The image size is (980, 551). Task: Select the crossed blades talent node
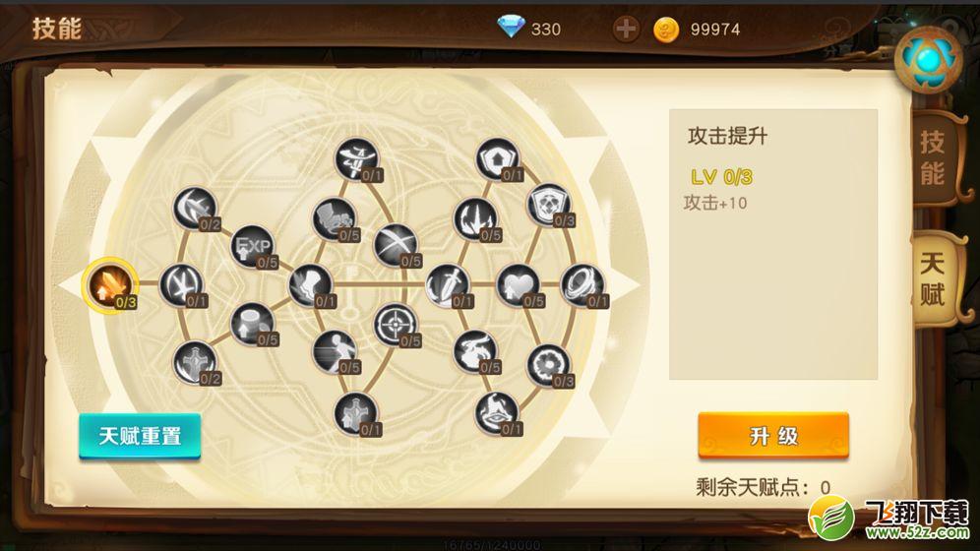coord(397,246)
